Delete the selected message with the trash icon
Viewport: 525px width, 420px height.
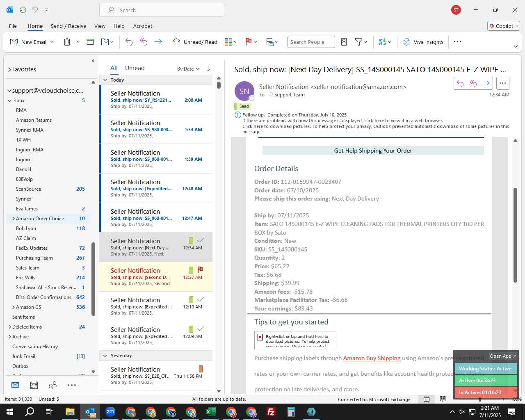point(67,42)
